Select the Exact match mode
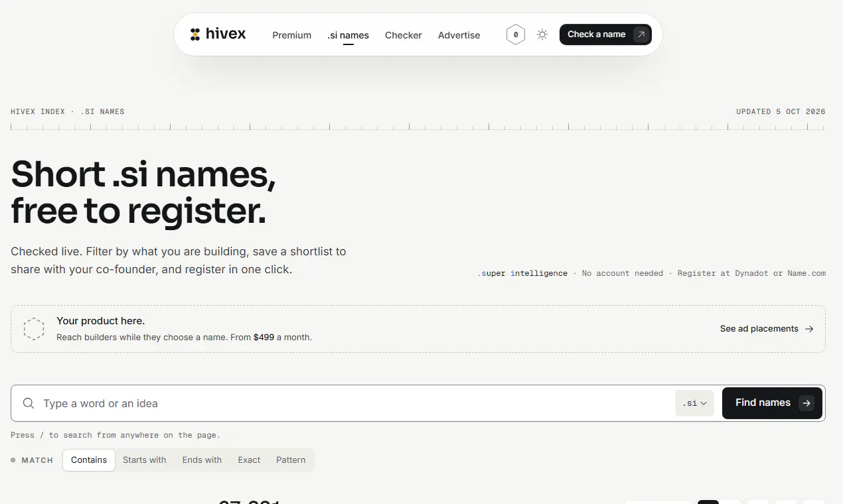The height and width of the screenshot is (504, 843). (249, 460)
